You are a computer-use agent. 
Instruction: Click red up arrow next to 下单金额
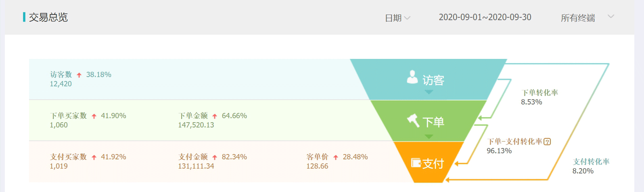pos(215,116)
